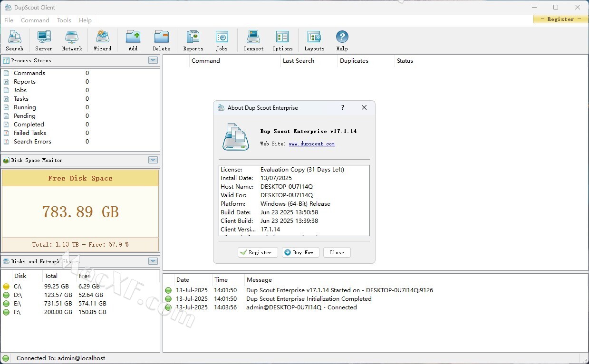589x364 pixels.
Task: Click the 783.89 GB free space value
Action: click(80, 211)
